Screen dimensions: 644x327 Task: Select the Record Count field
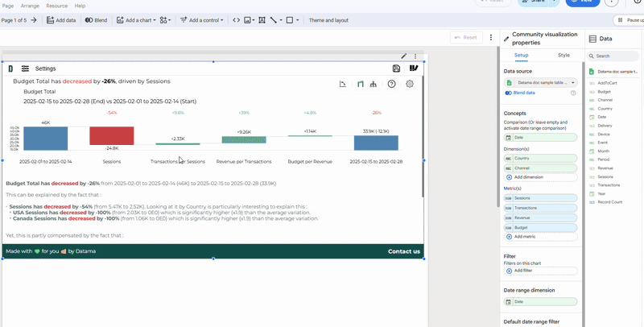(610, 202)
